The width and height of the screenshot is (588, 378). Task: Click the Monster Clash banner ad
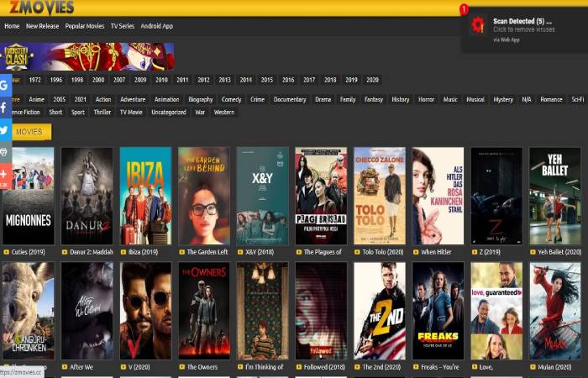[x=87, y=56]
